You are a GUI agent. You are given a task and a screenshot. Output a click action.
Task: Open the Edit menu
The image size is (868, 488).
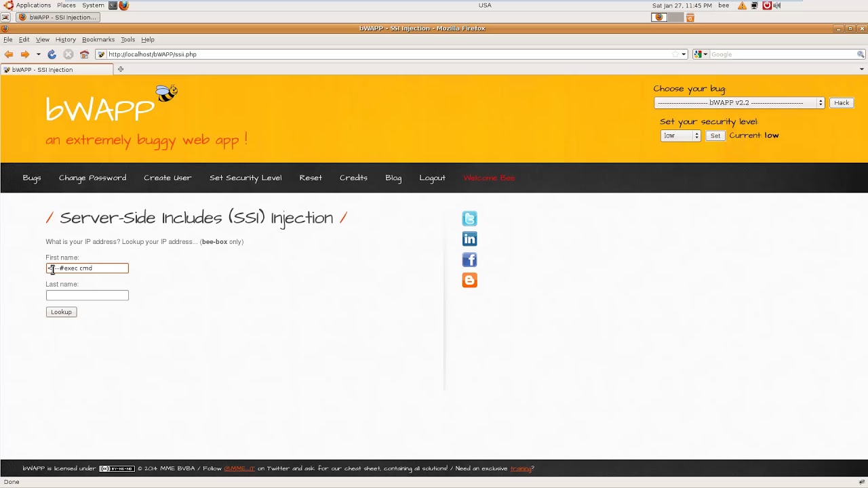click(x=24, y=39)
